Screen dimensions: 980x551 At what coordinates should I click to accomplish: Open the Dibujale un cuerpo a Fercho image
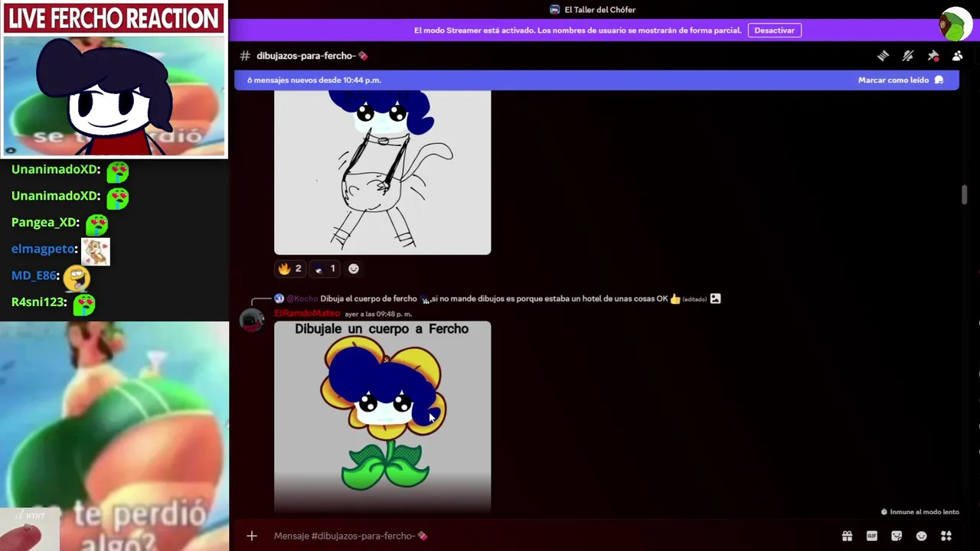point(382,416)
